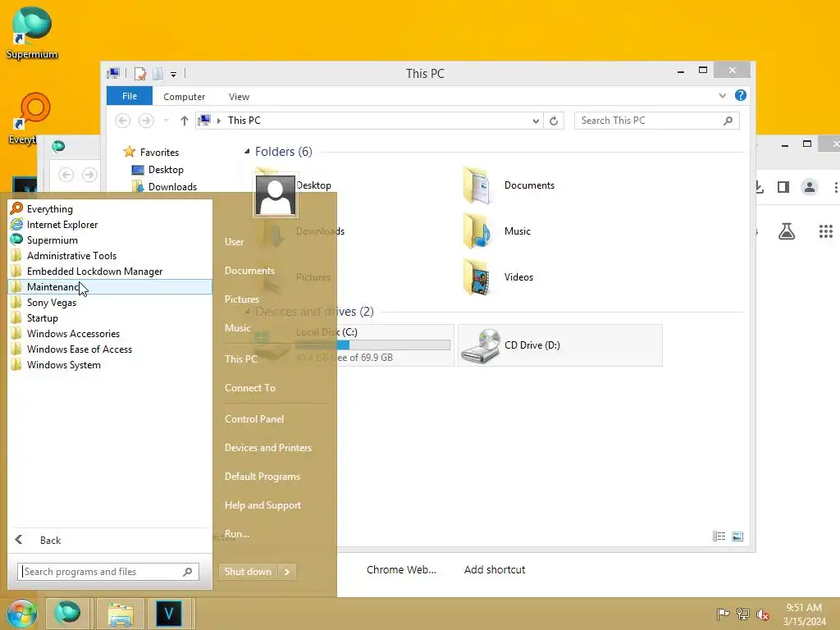The height and width of the screenshot is (630, 840).
Task: Select Favorites in the navigation pane
Action: (x=159, y=152)
